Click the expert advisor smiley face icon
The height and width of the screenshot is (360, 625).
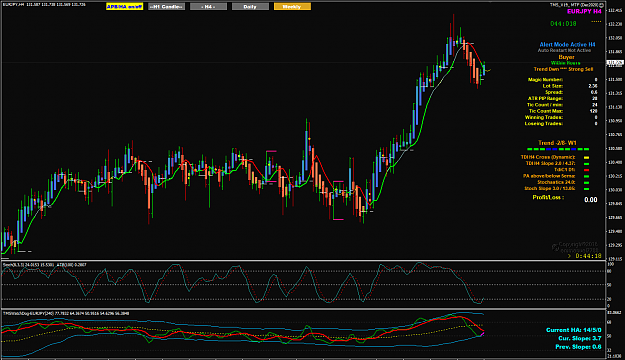pos(601,5)
